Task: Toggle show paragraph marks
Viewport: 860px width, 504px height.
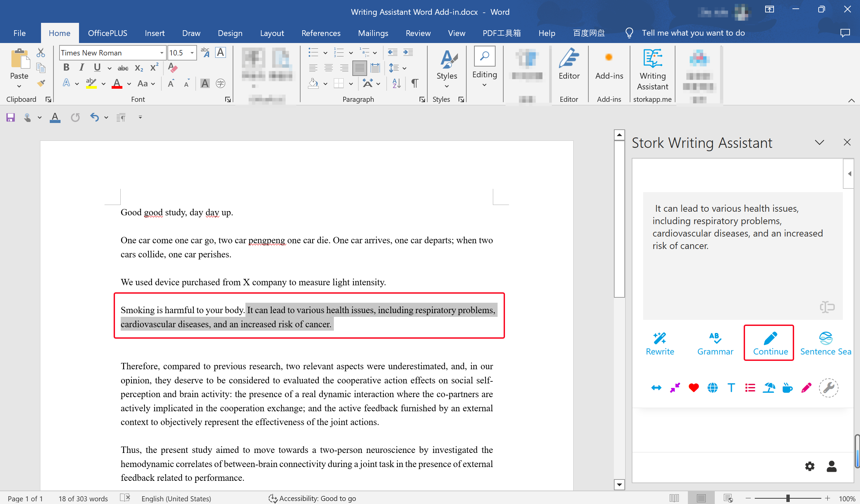Action: (x=415, y=83)
